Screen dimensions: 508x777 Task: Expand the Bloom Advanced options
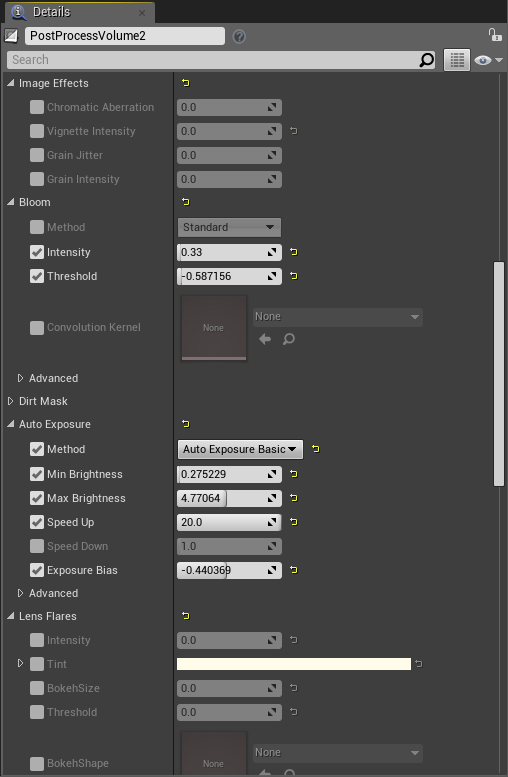[20, 378]
